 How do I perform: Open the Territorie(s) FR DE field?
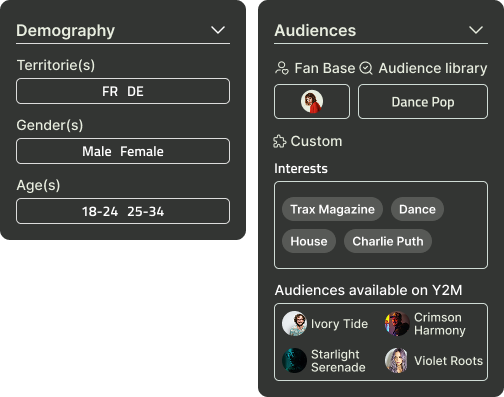click(123, 91)
